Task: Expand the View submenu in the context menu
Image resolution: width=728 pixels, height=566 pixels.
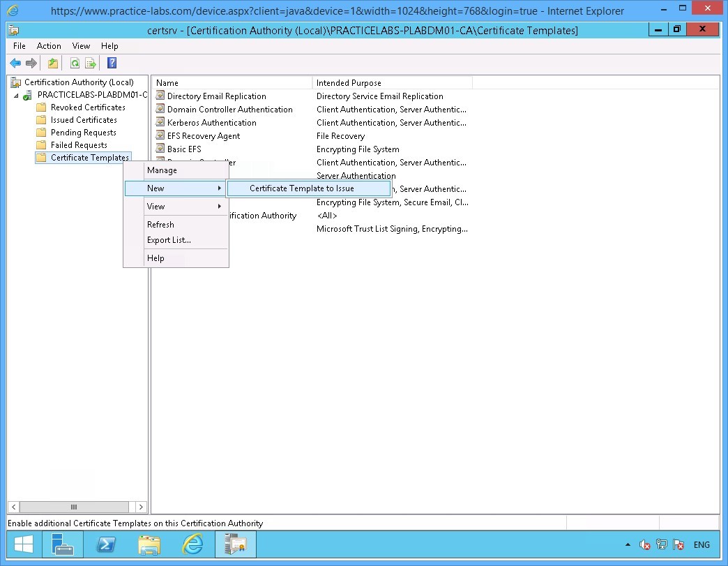Action: (155, 206)
